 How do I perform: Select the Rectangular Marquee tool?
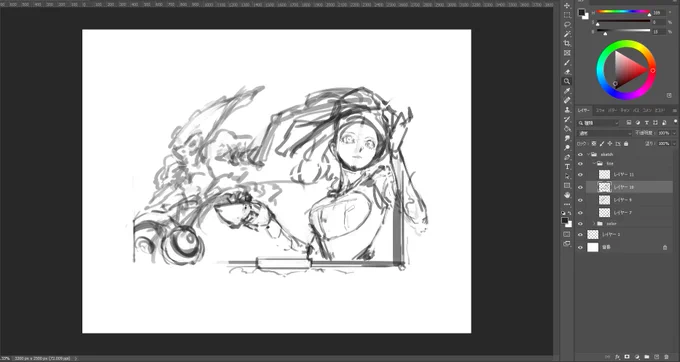click(x=567, y=15)
